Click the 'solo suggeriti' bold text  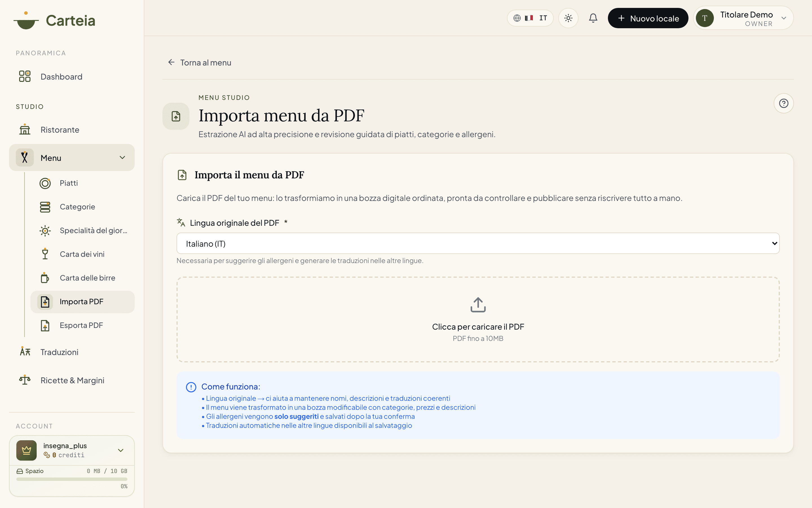[x=296, y=416]
